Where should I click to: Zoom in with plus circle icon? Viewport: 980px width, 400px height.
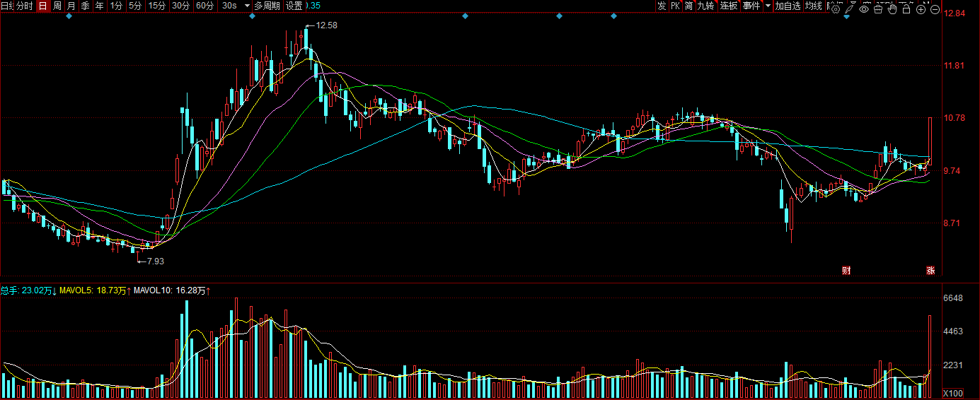(x=921, y=9)
